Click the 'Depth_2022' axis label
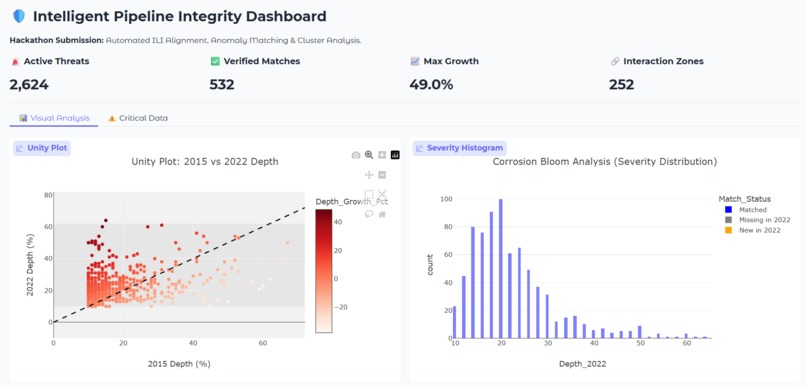This screenshot has width=806, height=387. pyautogui.click(x=583, y=364)
